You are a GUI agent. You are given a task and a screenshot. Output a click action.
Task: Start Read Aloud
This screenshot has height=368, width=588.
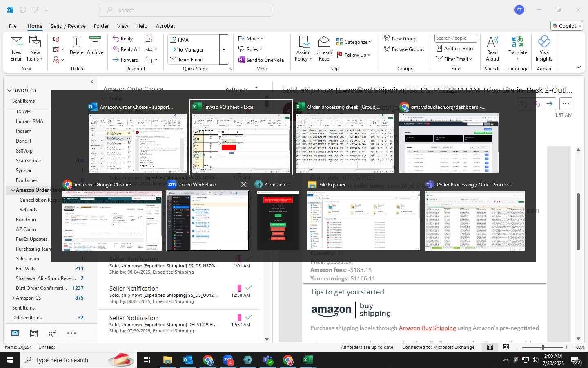point(492,48)
